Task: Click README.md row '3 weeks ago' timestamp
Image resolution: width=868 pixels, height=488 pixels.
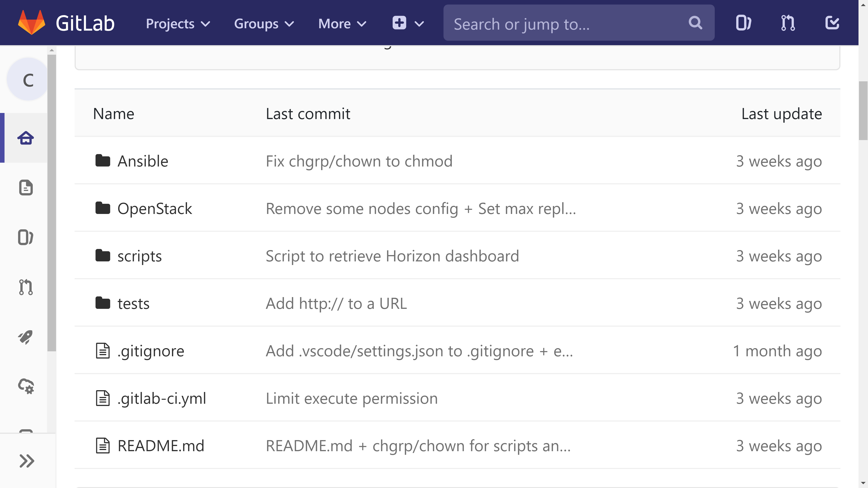Action: pyautogui.click(x=779, y=446)
